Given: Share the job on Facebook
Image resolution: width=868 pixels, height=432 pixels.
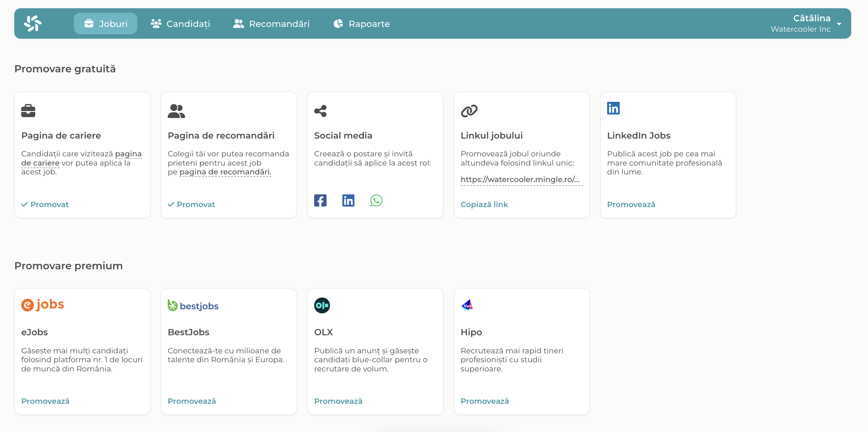Looking at the screenshot, I should coord(320,200).
